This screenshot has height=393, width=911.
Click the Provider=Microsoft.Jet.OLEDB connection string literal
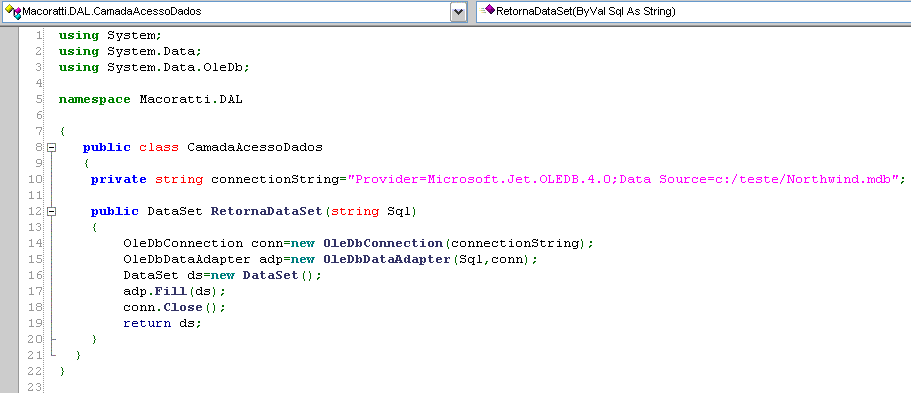622,179
